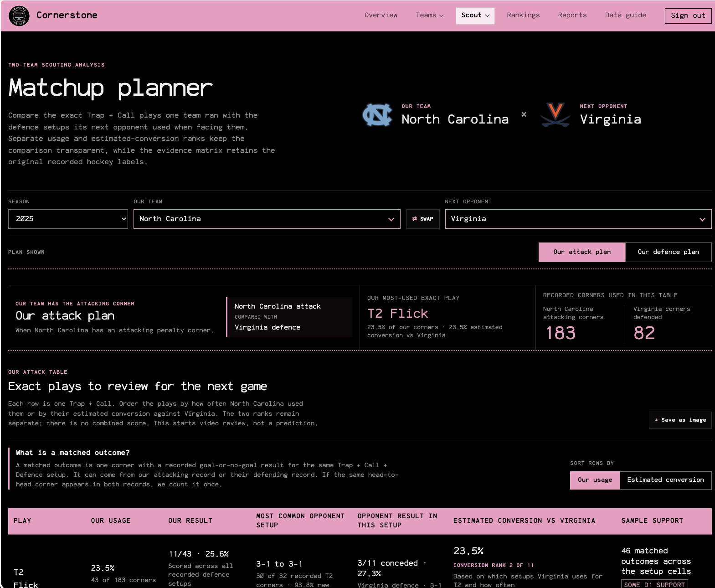Click the Cornerstone logo icon
This screenshot has height=588, width=715.
(19, 15)
